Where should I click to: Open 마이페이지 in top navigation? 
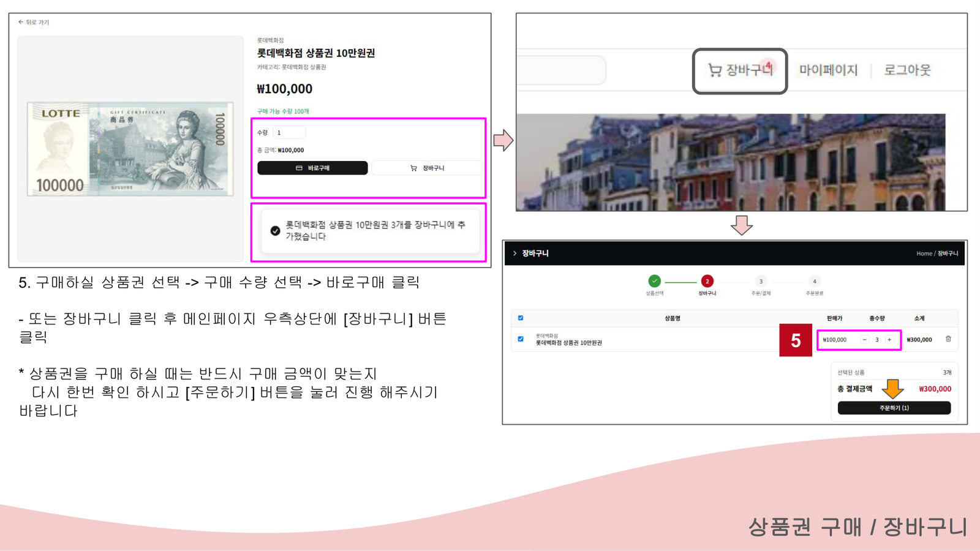(x=828, y=70)
